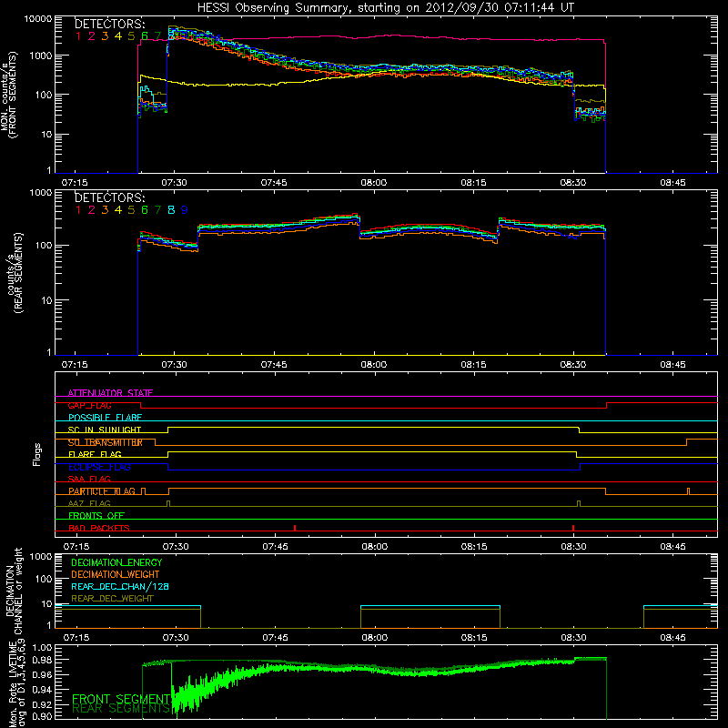Click the 08:00 tick label in the decimation panel
728x728 pixels.
click(375, 638)
